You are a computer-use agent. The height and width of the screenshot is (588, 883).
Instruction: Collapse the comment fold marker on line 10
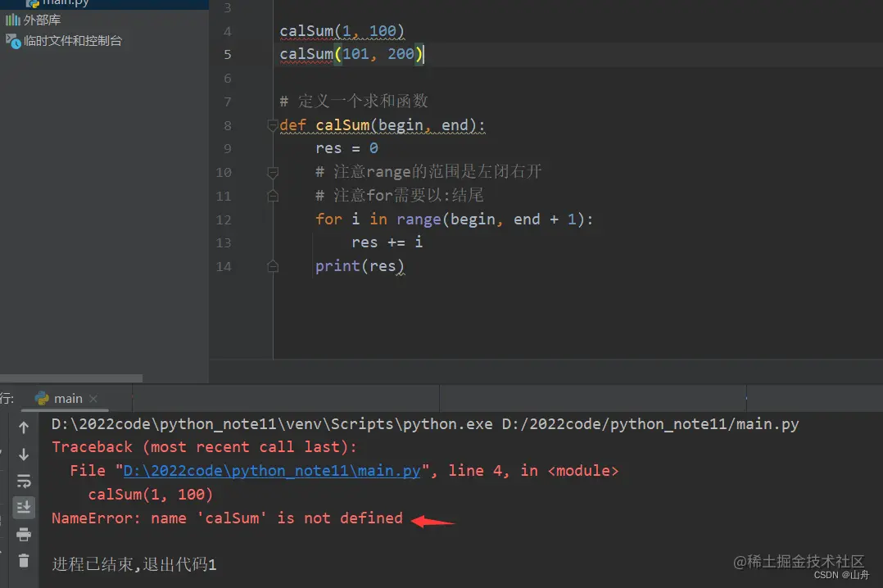[x=273, y=172]
